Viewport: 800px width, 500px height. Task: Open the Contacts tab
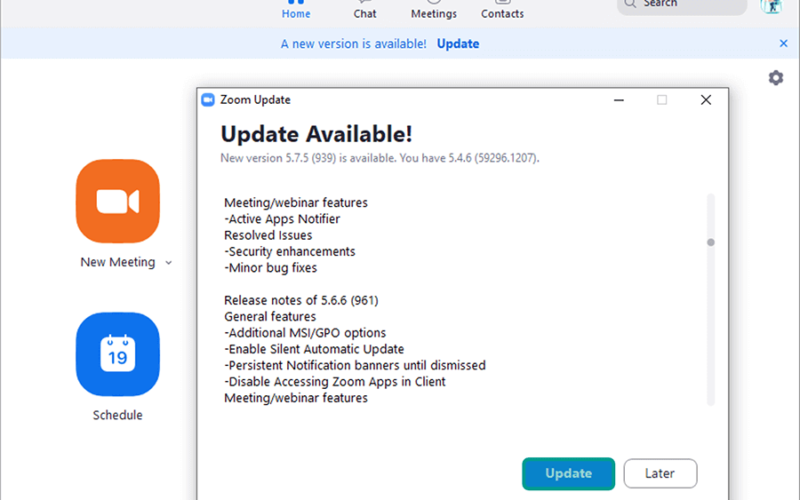click(x=503, y=10)
